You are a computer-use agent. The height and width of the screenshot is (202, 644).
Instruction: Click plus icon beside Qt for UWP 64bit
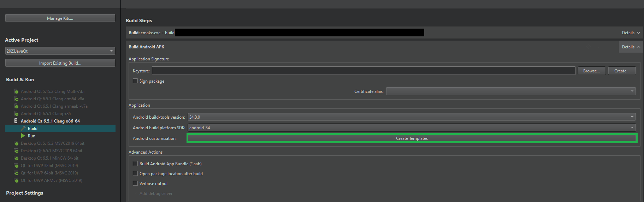[16, 173]
